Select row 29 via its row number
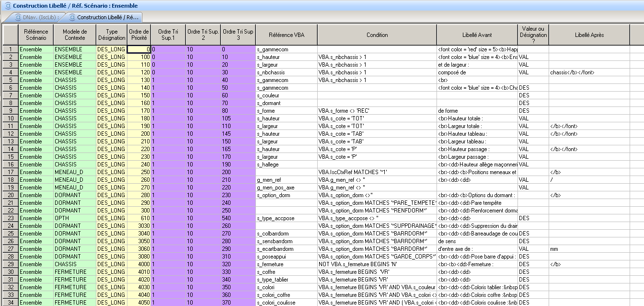Screen dimensions: 644x306 tap(11, 264)
